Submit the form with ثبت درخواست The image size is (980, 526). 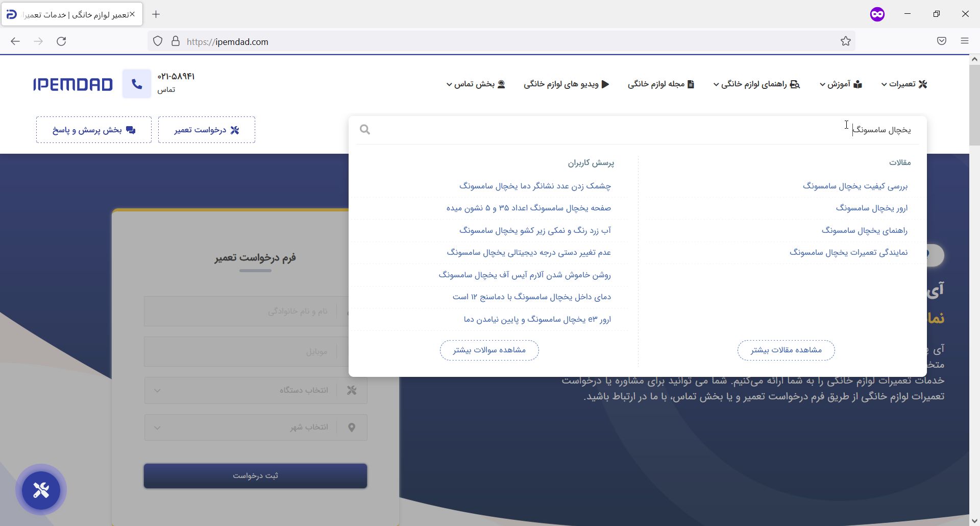pos(255,476)
